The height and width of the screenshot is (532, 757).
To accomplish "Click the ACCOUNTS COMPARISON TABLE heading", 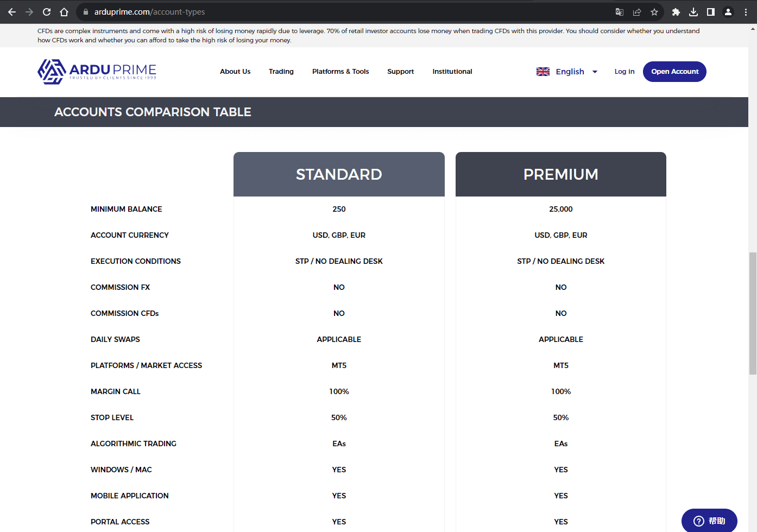I will click(x=153, y=112).
